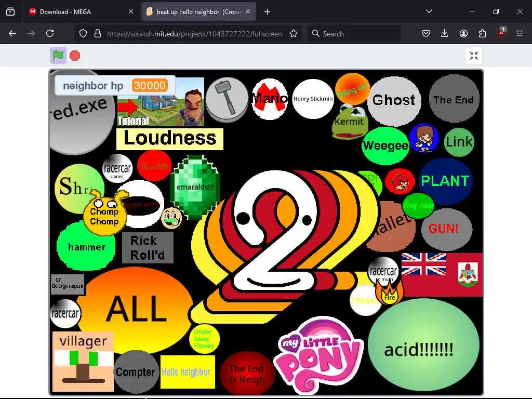
Task: Reload the current page
Action: (x=50, y=33)
